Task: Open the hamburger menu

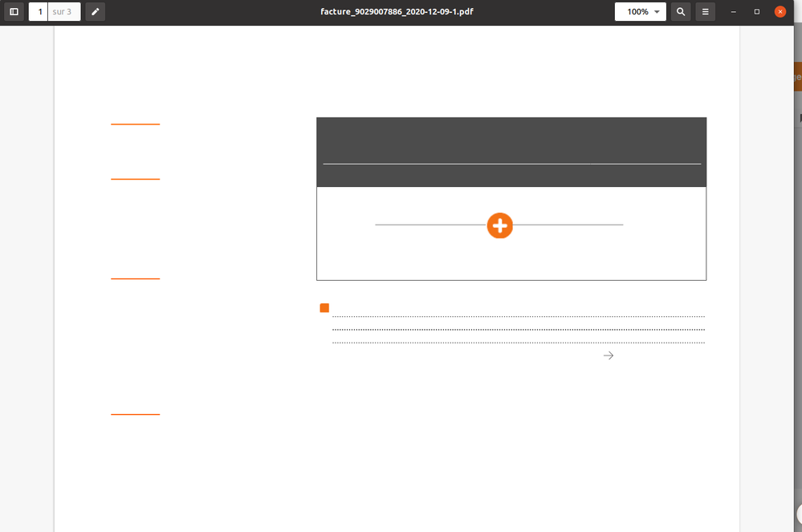Action: (706, 12)
